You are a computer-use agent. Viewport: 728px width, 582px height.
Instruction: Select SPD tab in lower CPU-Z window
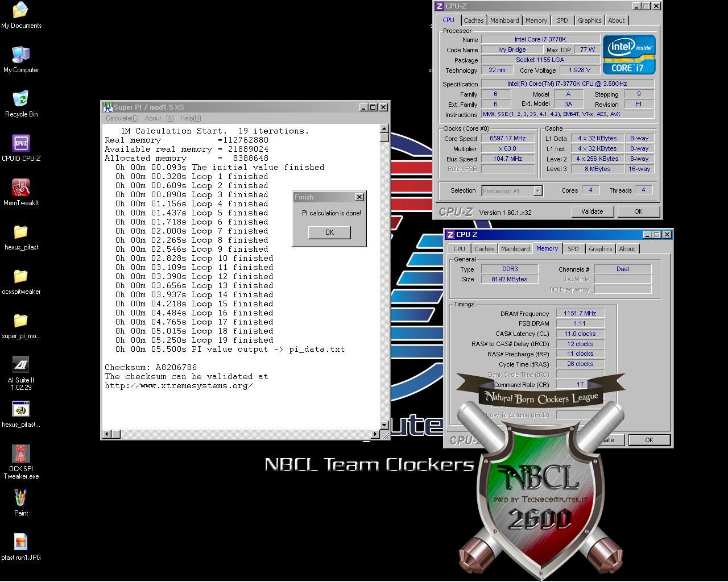coord(573,249)
